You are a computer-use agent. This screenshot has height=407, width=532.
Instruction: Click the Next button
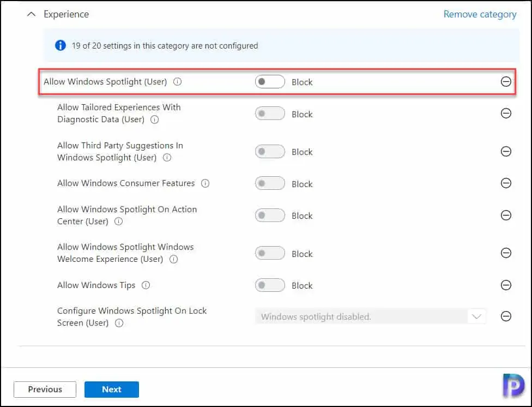[x=112, y=390]
